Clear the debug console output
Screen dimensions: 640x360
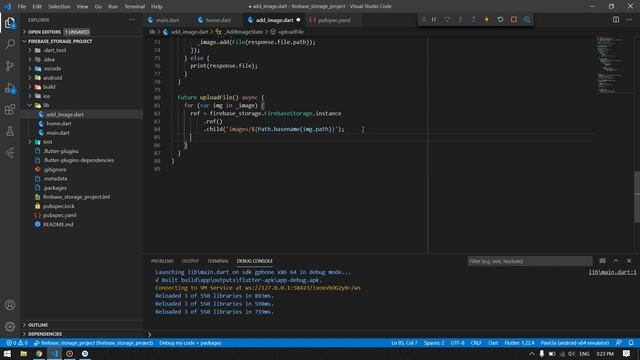(x=602, y=261)
